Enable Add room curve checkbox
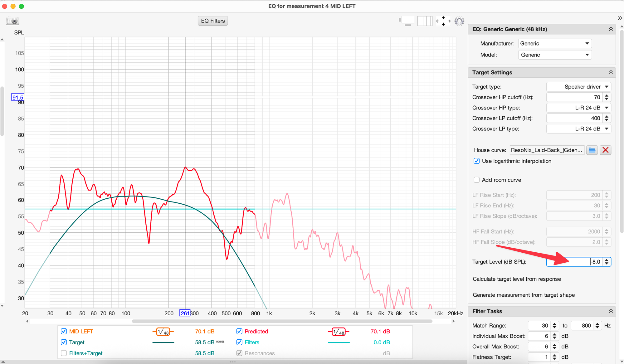This screenshot has height=364, width=624. pyautogui.click(x=476, y=180)
